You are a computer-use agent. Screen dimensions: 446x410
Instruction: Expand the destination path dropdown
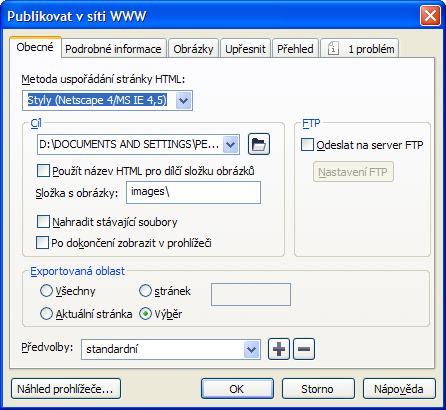231,145
